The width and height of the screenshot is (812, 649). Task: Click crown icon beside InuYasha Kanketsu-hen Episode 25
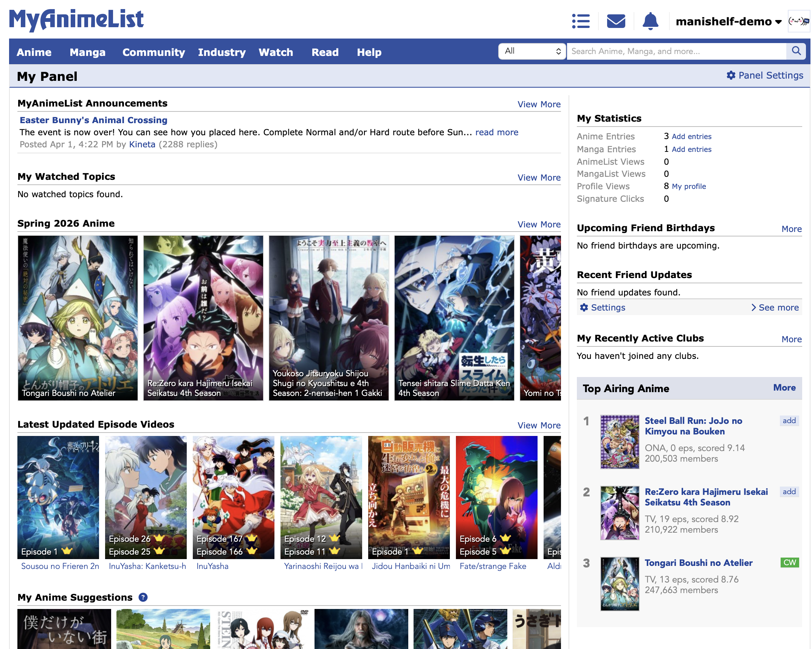coord(159,551)
